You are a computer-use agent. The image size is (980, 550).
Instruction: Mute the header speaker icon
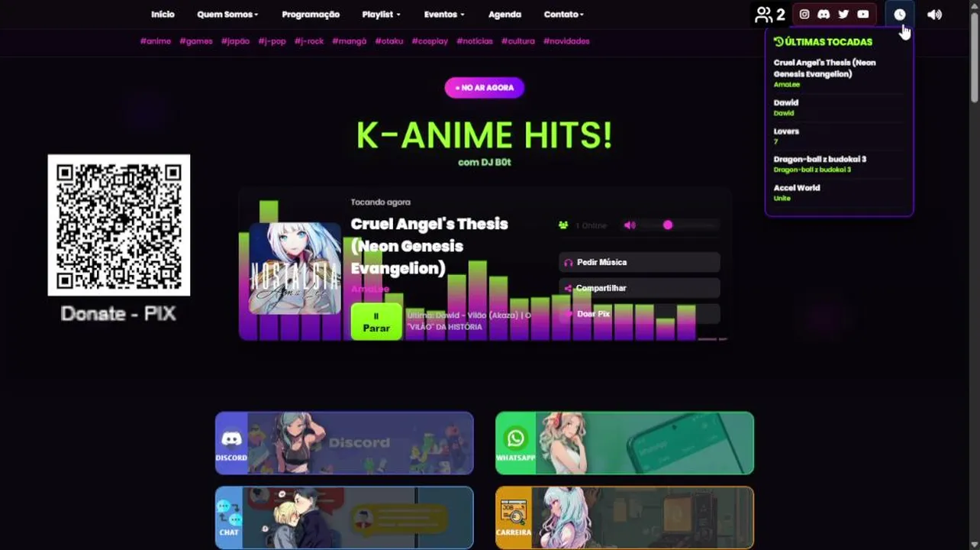pos(934,15)
